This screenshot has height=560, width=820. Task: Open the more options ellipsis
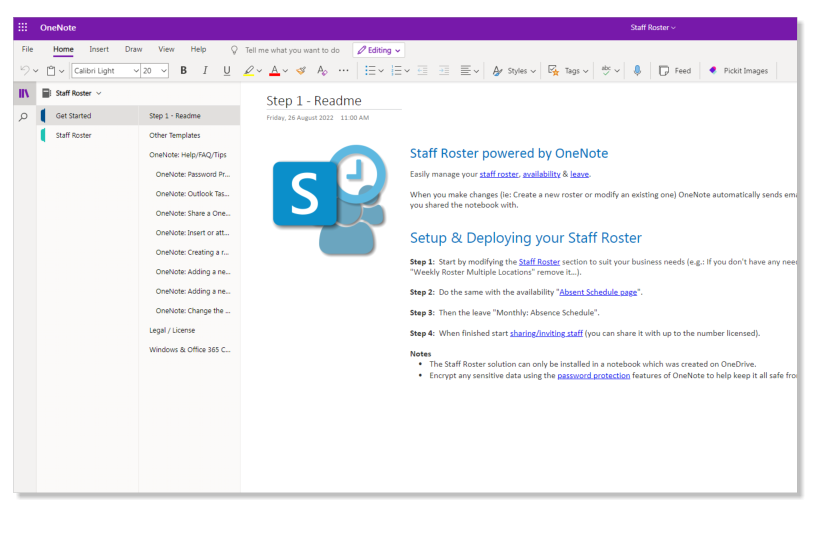[x=344, y=71]
